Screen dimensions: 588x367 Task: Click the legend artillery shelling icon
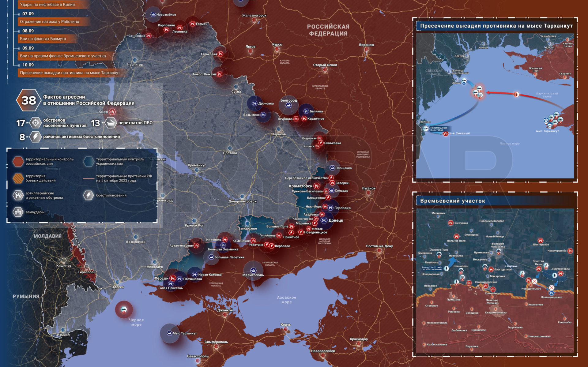pos(18,195)
